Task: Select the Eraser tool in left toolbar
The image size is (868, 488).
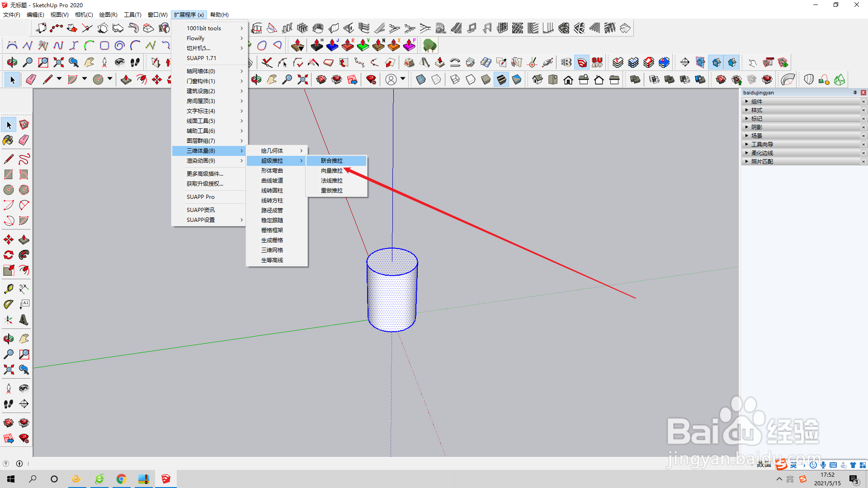Action: 24,140
